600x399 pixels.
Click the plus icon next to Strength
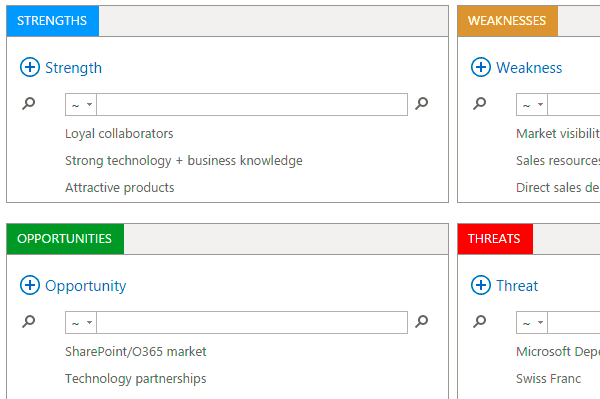coord(30,67)
